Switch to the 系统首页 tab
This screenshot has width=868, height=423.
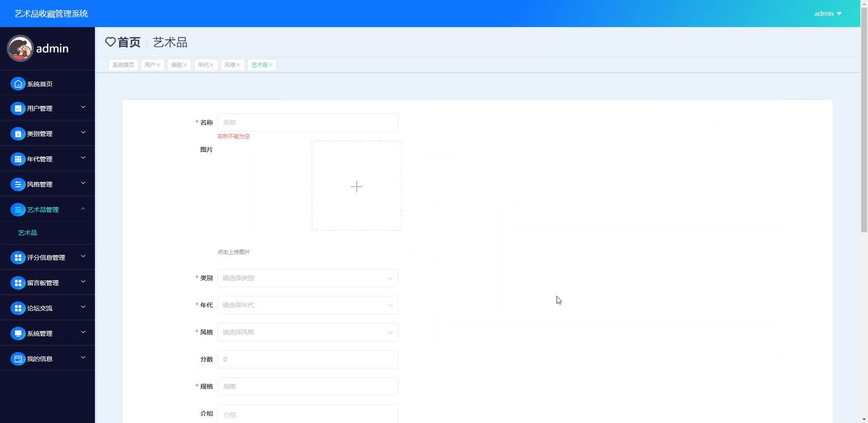[123, 65]
